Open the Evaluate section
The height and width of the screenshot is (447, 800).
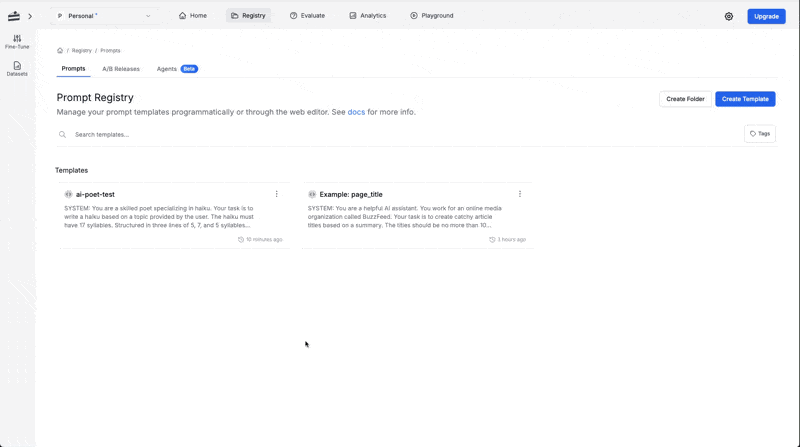(307, 16)
